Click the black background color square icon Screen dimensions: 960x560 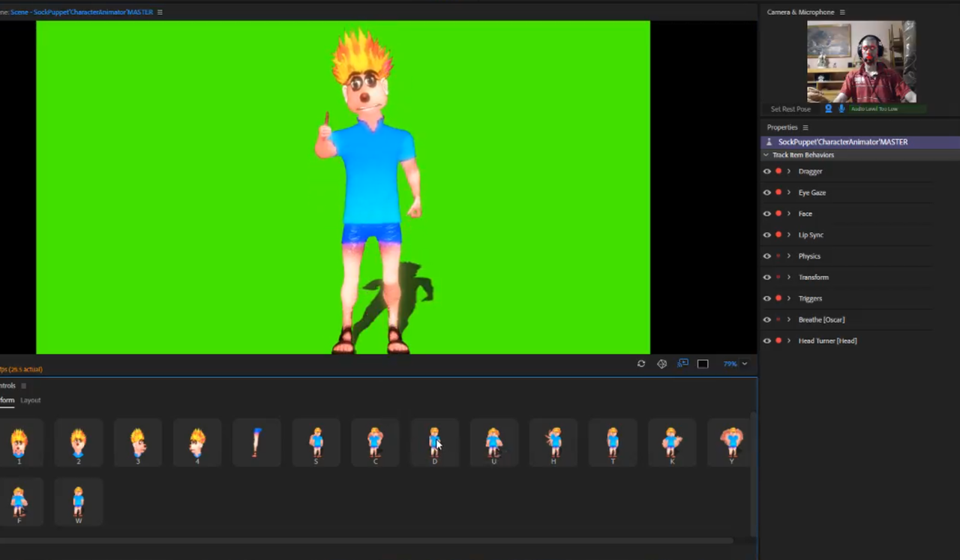point(703,364)
